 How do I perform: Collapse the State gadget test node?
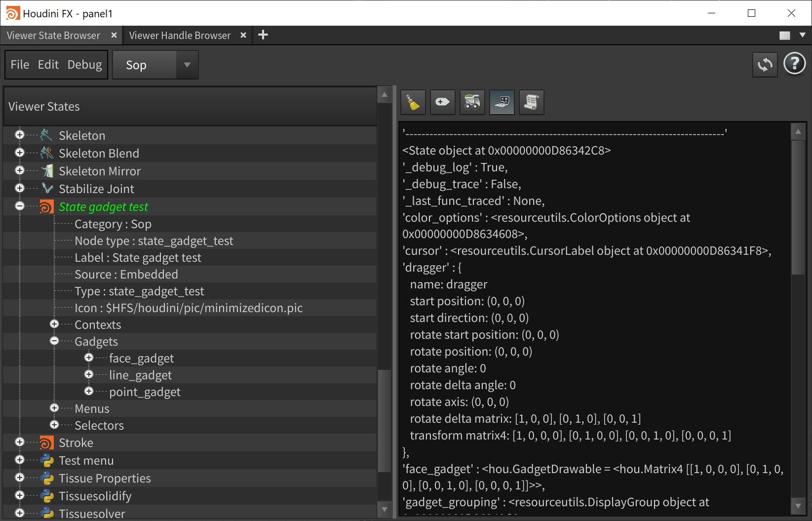coord(20,206)
